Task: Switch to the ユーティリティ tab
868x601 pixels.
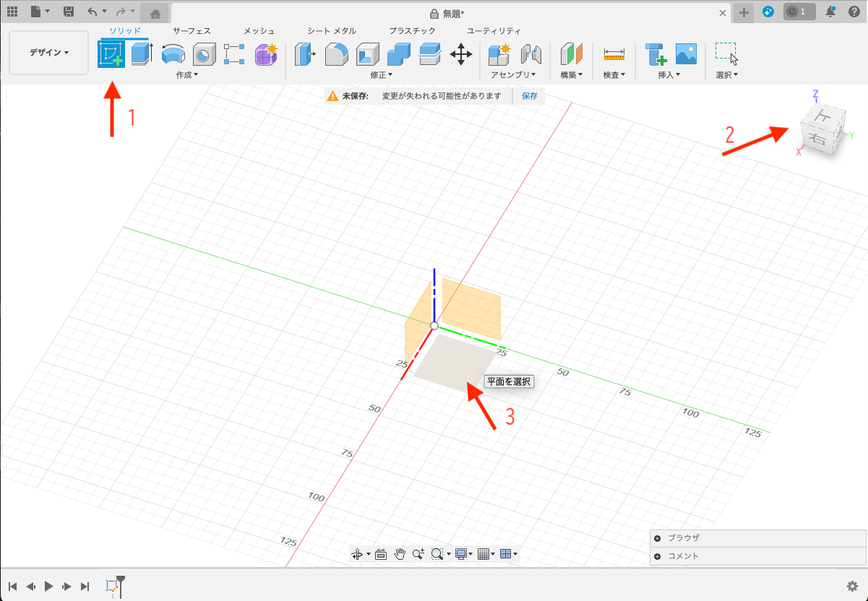Action: pos(494,31)
